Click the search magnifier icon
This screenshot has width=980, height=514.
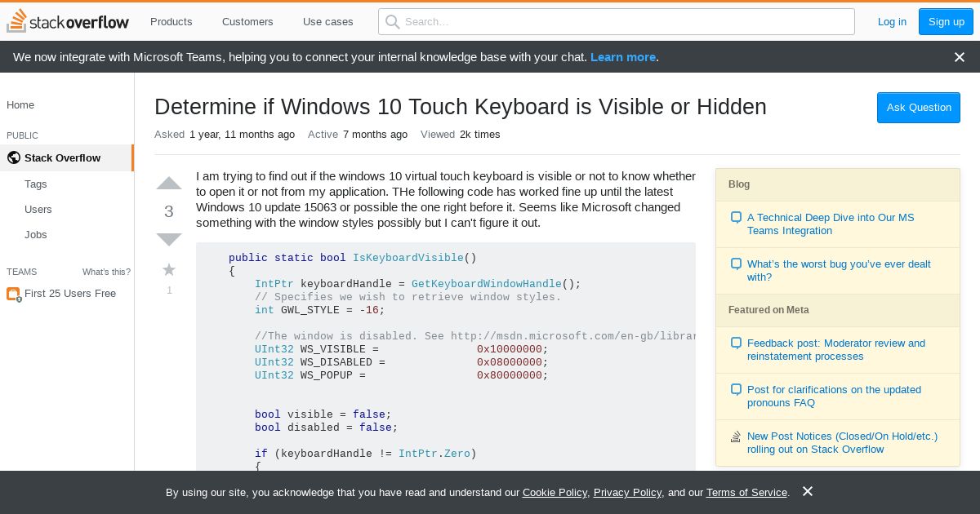393,22
